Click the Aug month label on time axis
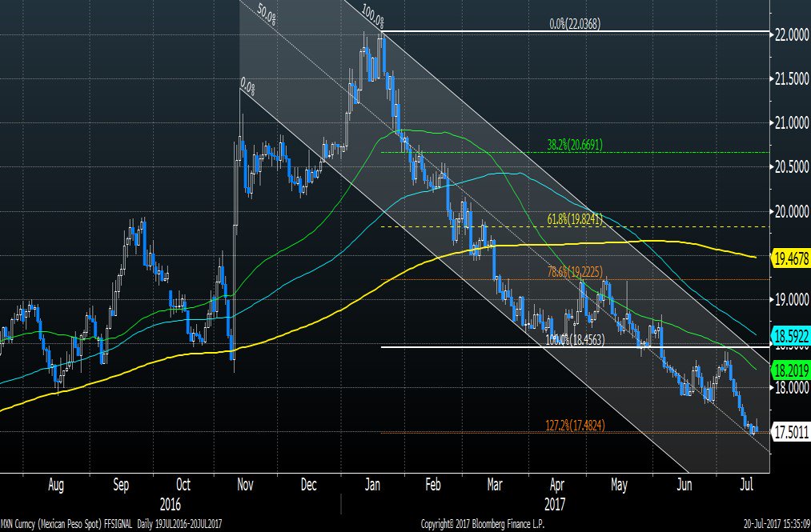 coord(55,486)
